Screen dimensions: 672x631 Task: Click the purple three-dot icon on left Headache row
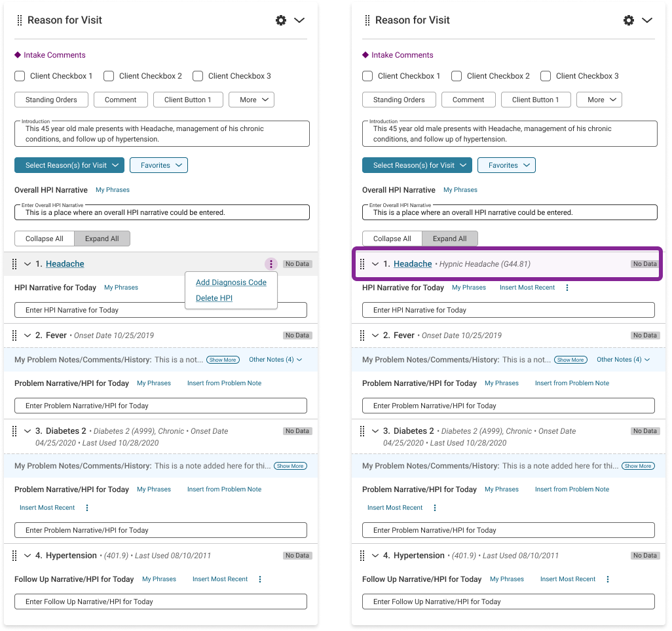(271, 264)
